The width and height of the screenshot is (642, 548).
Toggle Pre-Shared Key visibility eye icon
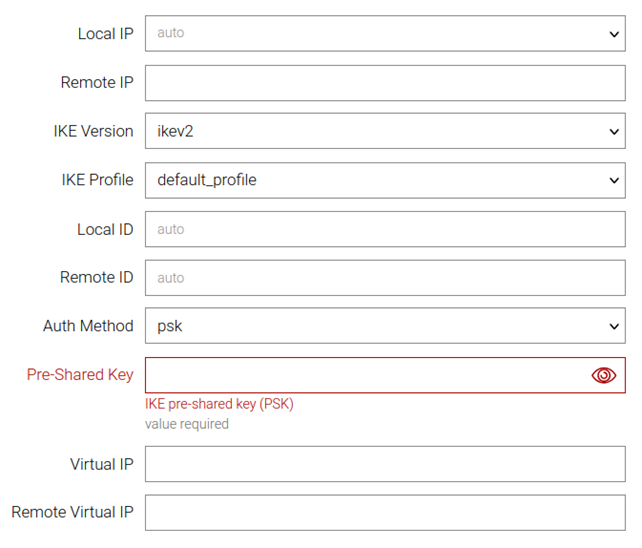603,375
